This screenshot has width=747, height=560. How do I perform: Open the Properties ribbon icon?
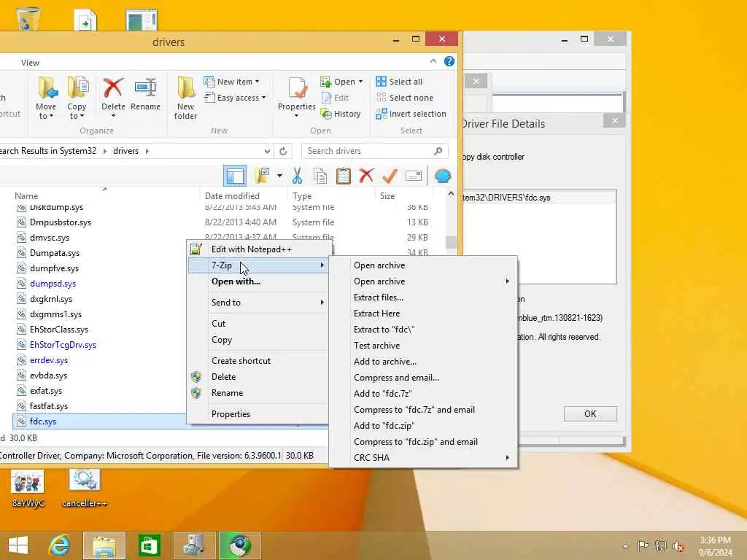tap(296, 98)
